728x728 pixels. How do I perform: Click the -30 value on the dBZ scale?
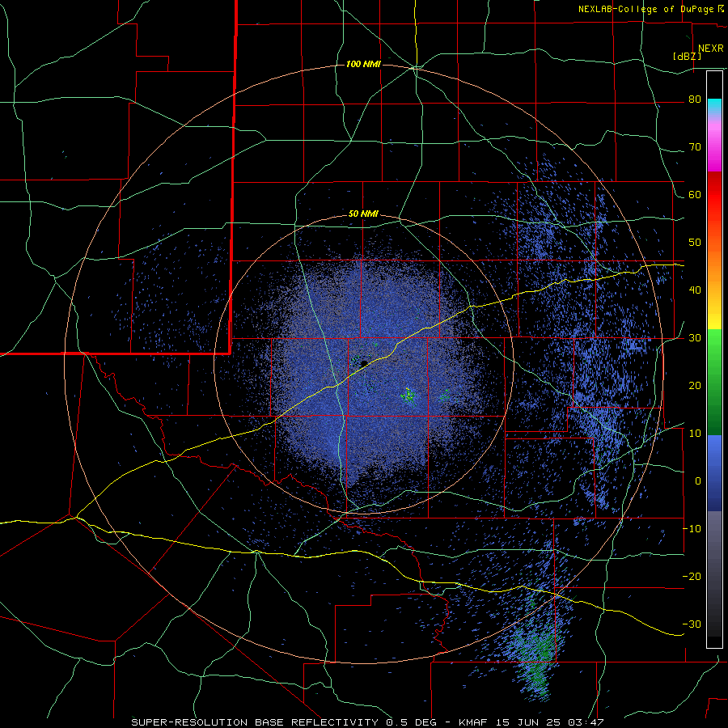coord(692,624)
